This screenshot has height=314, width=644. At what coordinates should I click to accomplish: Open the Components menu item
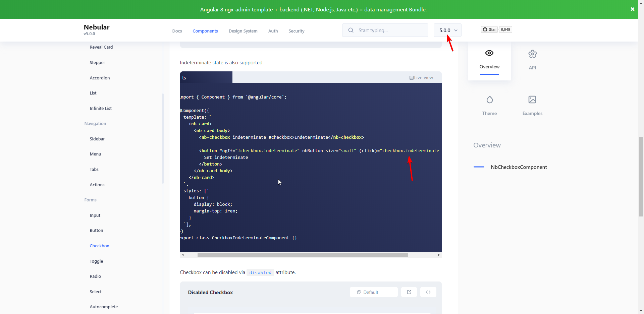tap(205, 31)
